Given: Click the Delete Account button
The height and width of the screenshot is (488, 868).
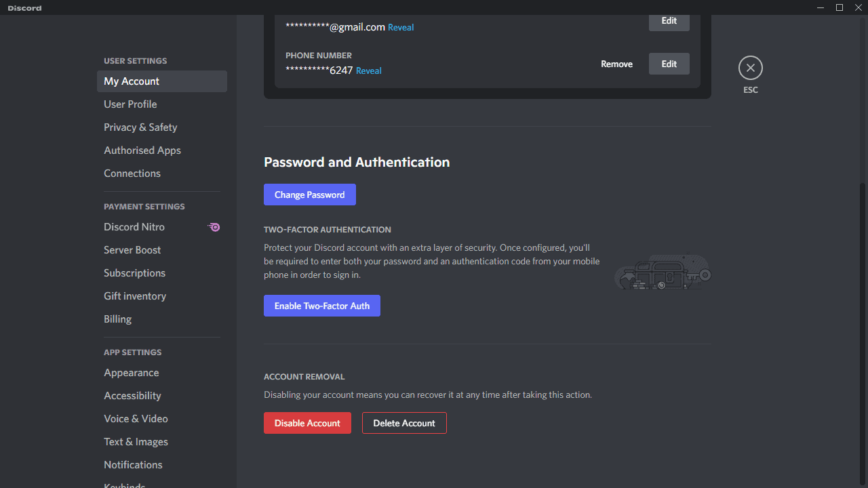Looking at the screenshot, I should coord(404,423).
